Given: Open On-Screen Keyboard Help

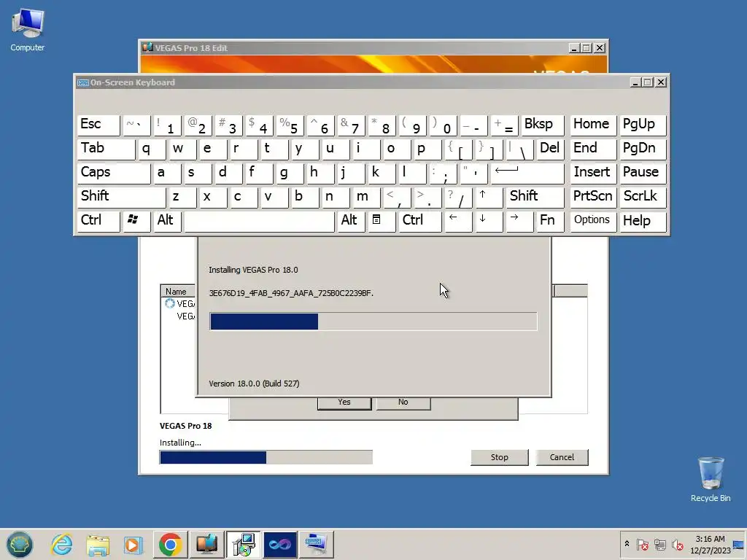Looking at the screenshot, I should coord(643,220).
